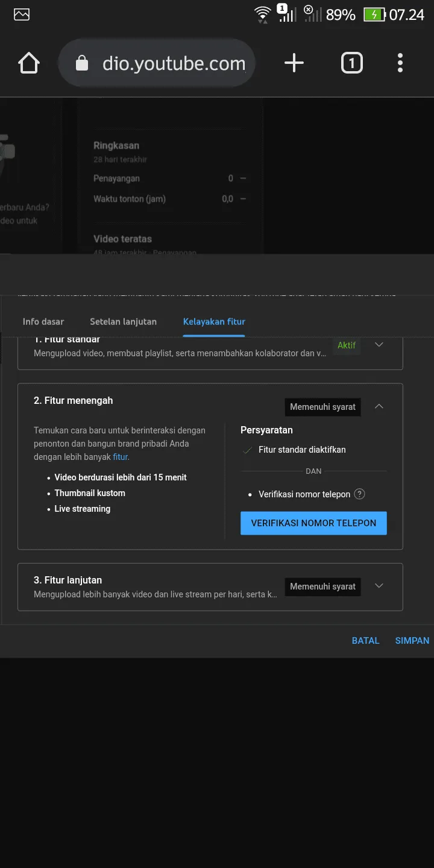This screenshot has width=434, height=868.
Task: Open the tab switcher showing 1
Action: pyautogui.click(x=352, y=63)
